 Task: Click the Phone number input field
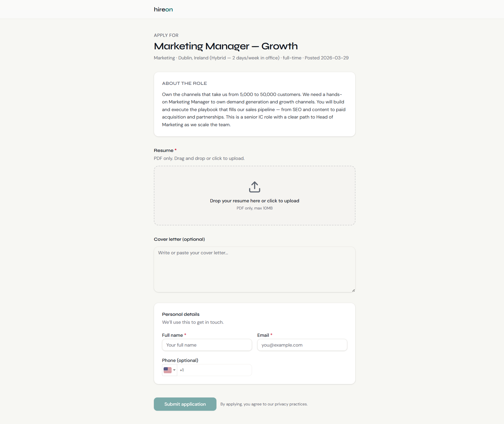214,370
